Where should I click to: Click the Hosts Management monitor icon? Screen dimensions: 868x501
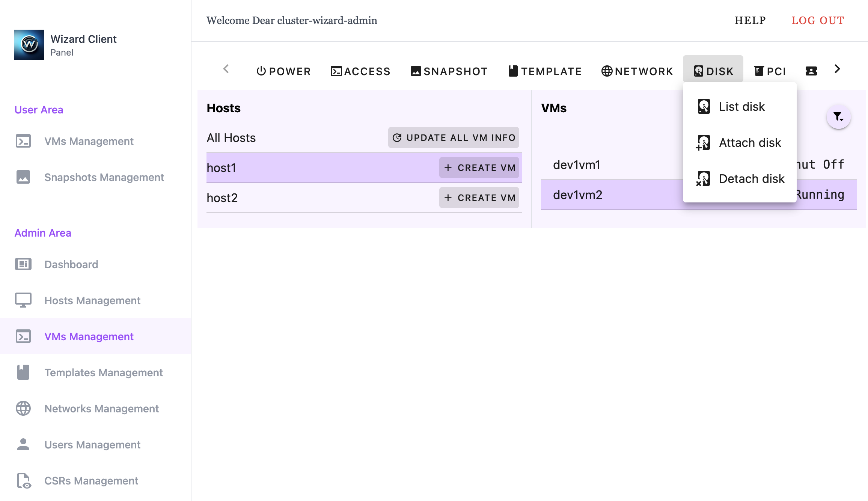23,300
